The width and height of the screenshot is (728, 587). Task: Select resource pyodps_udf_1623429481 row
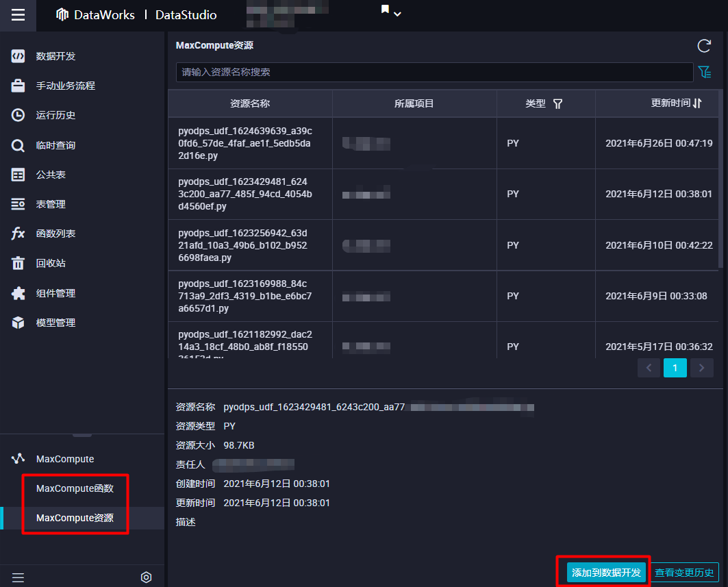click(443, 194)
